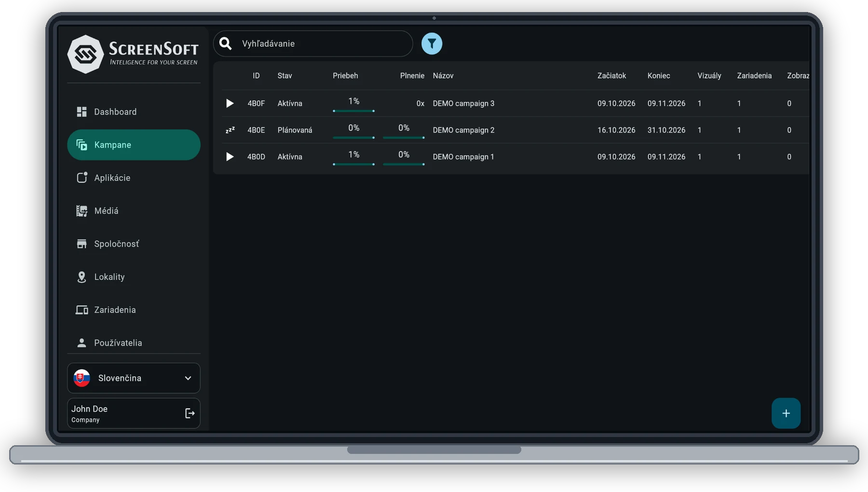The width and height of the screenshot is (868, 492).
Task: Open Dashboard menu item
Action: (x=134, y=112)
